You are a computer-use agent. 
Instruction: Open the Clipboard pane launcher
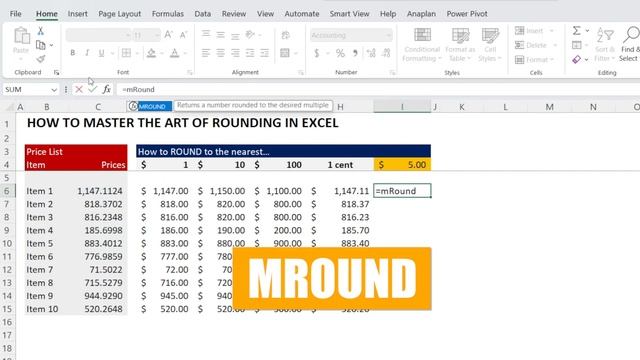56,73
